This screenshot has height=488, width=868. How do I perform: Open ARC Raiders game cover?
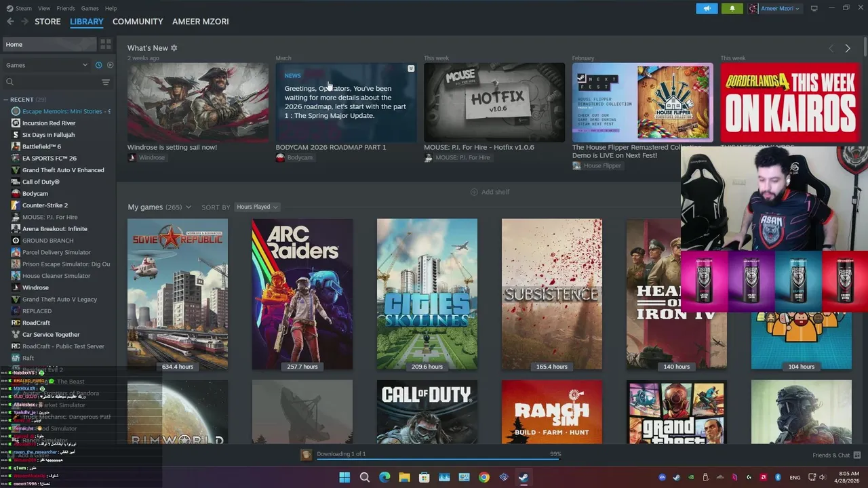[x=302, y=294]
